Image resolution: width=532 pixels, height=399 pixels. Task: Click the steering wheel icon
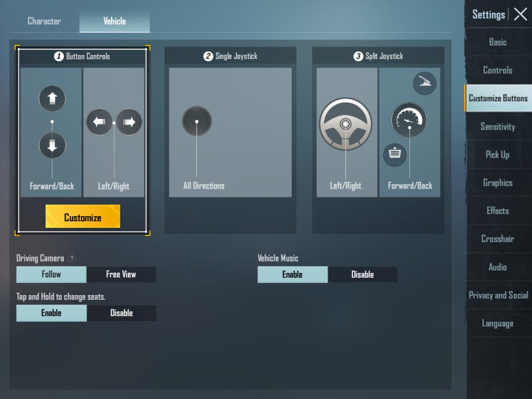[x=345, y=124]
